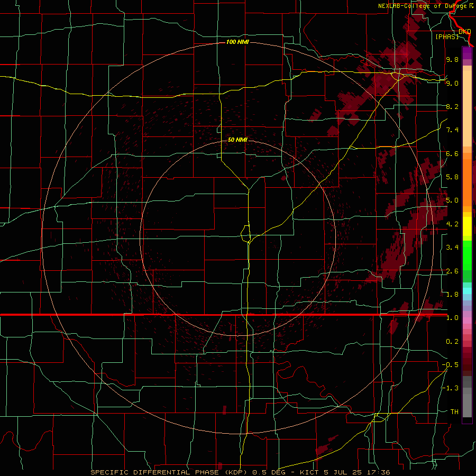Click the 1.8 value on the color scale
Image resolution: width=476 pixels, height=476 pixels.
(x=452, y=295)
